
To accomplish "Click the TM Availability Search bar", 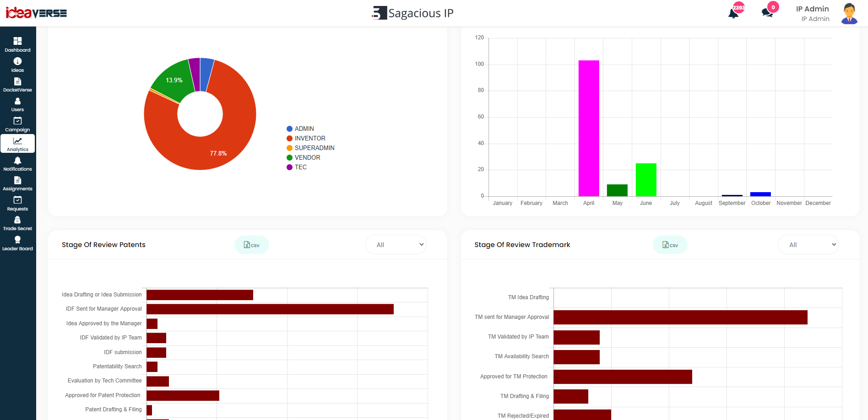I will point(576,357).
